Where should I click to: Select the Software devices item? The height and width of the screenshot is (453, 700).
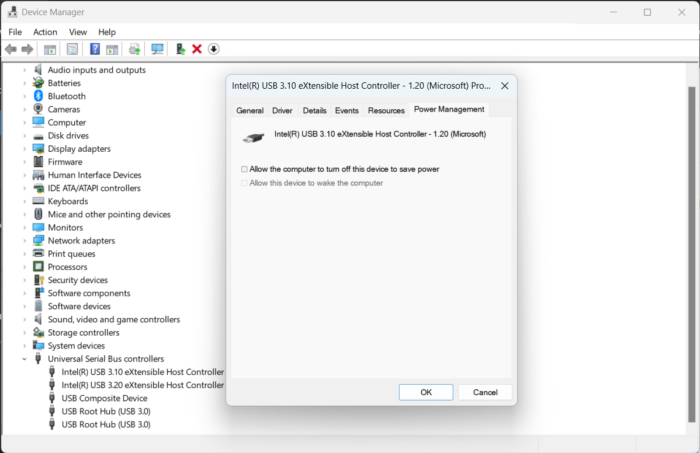pos(79,306)
